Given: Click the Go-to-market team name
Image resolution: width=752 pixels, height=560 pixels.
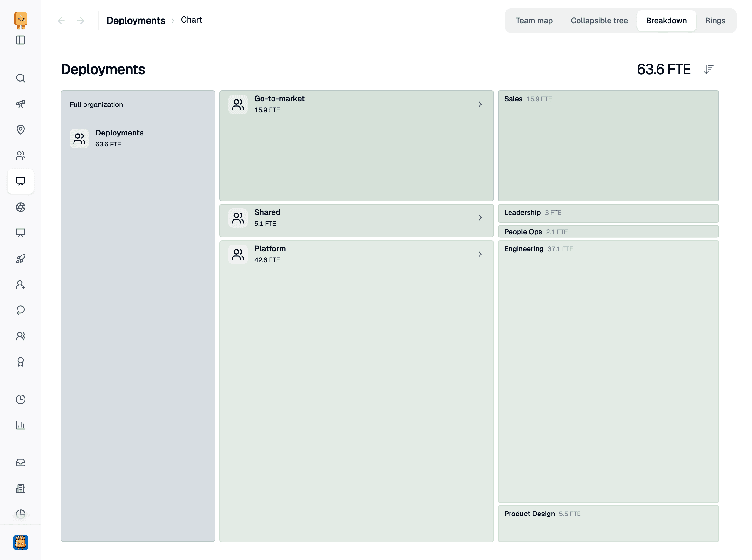Looking at the screenshot, I should coord(280,99).
